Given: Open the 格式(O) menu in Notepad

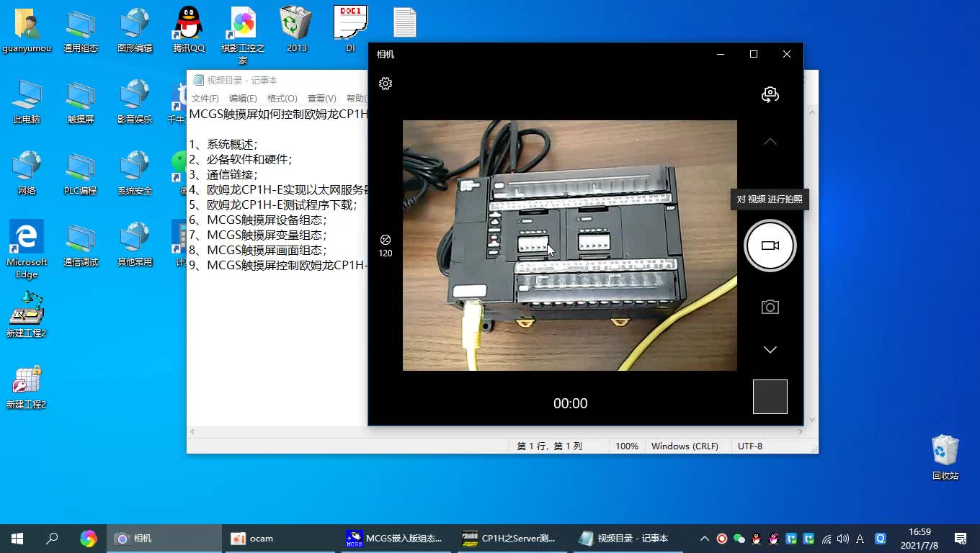Looking at the screenshot, I should tap(282, 99).
